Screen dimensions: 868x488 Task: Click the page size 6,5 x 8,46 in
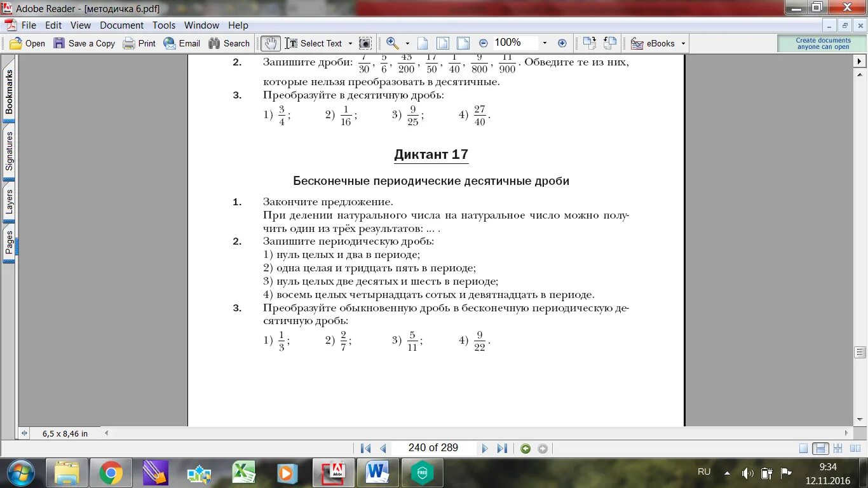point(65,433)
